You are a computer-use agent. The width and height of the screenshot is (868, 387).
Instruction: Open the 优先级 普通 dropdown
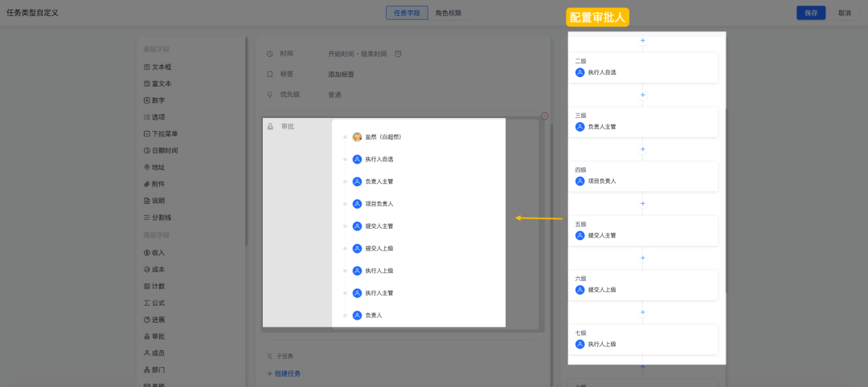coord(334,95)
